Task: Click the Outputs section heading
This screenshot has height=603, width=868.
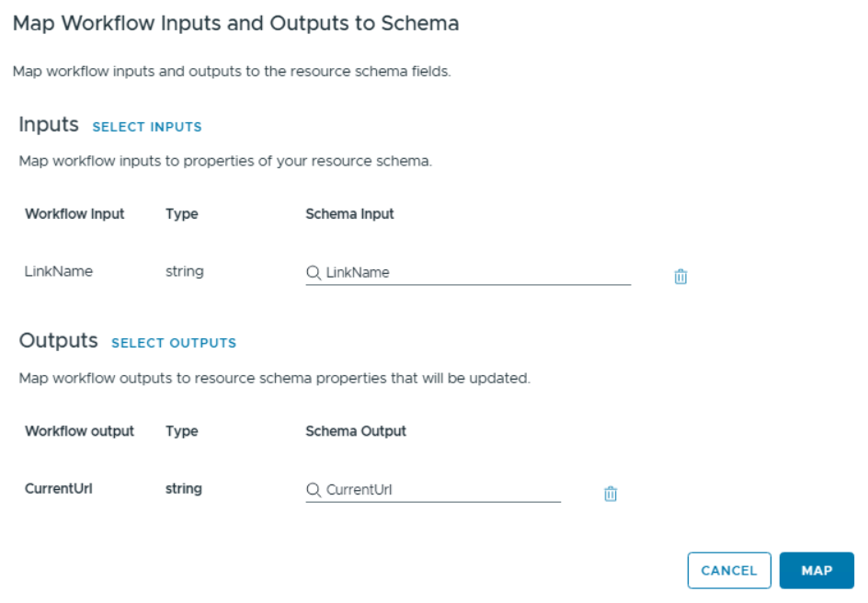Action: point(58,340)
